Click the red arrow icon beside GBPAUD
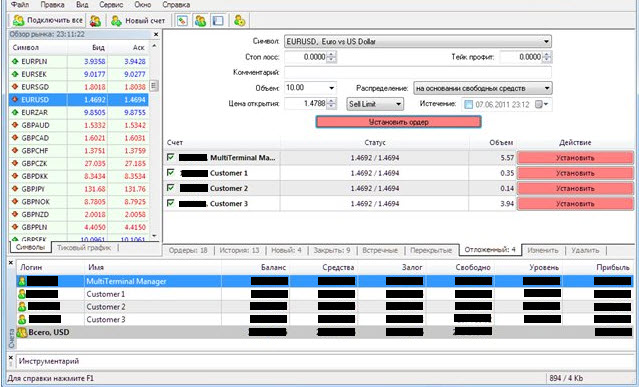Screen dimensions: 639x387 [x=15, y=125]
